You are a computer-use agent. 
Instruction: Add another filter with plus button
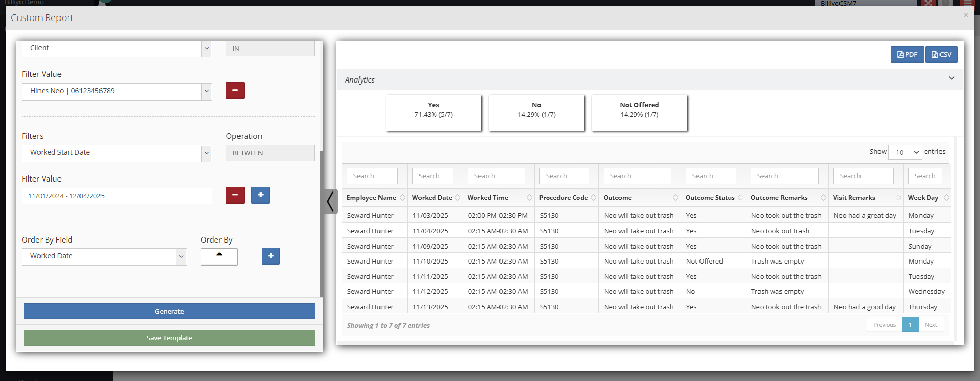tap(261, 195)
